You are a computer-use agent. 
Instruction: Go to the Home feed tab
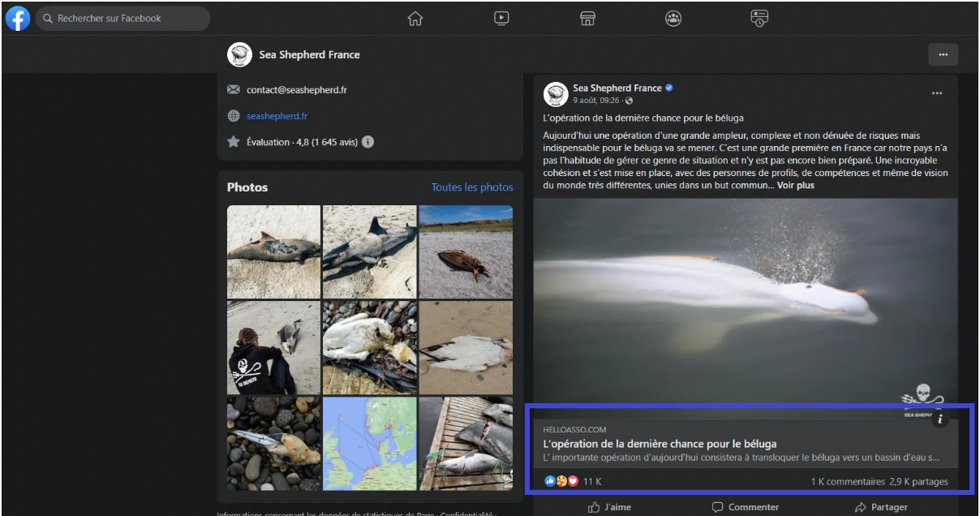coord(415,19)
